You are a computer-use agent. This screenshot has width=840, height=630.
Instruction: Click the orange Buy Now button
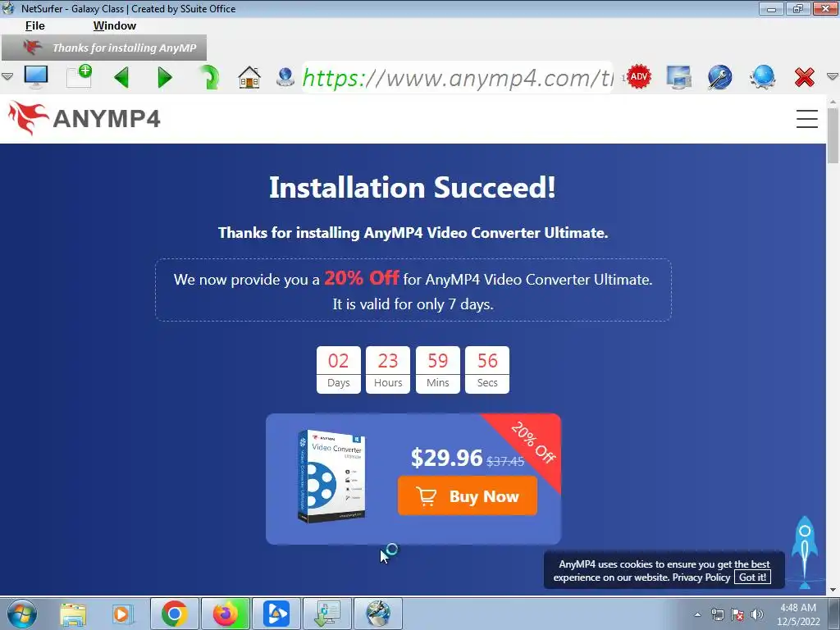pyautogui.click(x=467, y=496)
